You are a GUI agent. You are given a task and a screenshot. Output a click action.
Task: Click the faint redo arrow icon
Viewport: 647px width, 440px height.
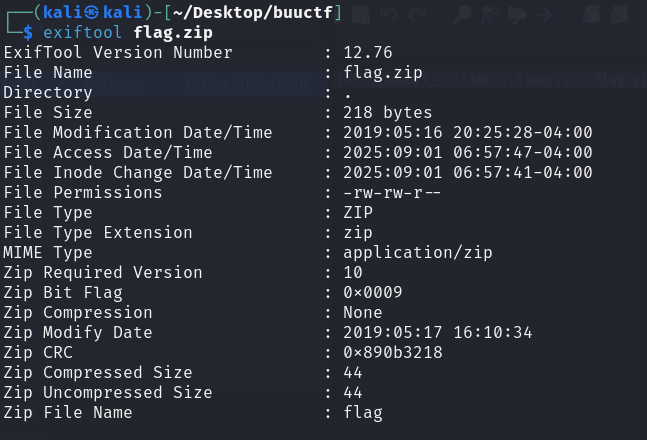[417, 14]
